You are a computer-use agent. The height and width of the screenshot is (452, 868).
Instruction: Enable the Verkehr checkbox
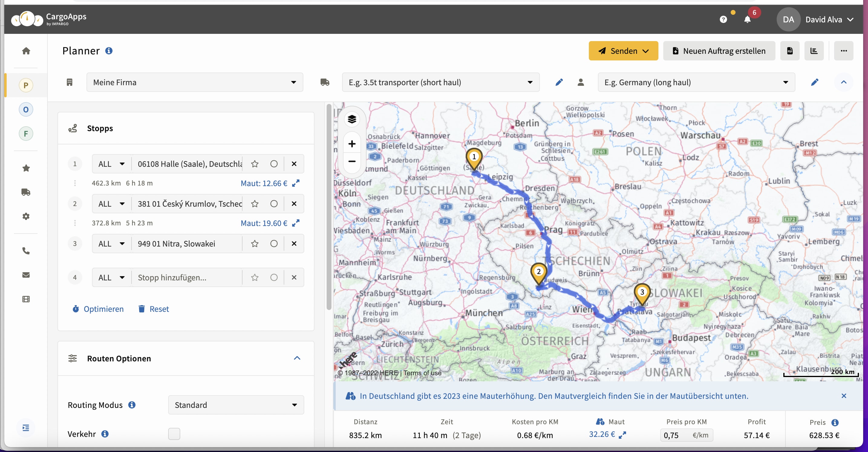(x=174, y=434)
